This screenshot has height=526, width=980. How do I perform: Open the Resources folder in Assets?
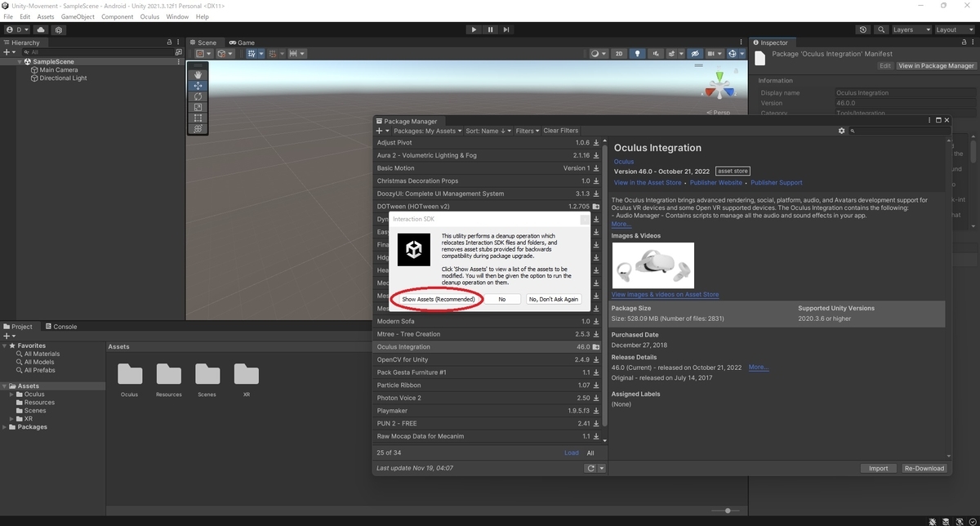pyautogui.click(x=169, y=374)
